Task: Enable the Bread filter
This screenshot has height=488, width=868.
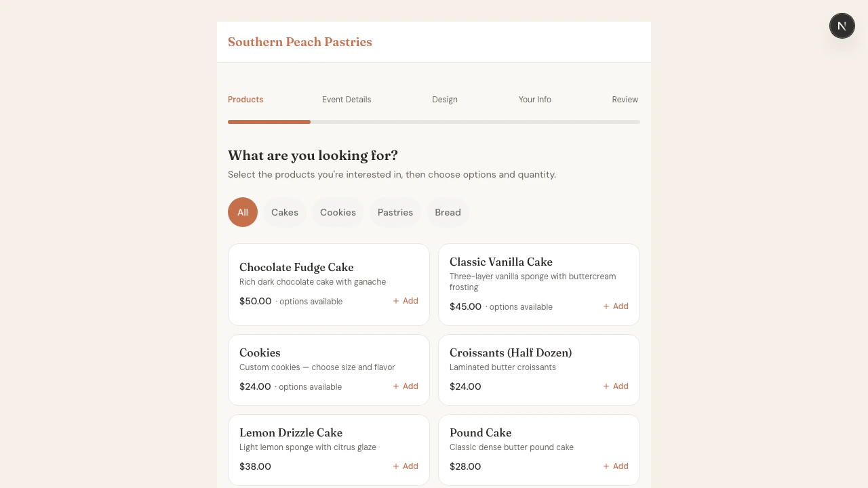Action: pyautogui.click(x=448, y=212)
